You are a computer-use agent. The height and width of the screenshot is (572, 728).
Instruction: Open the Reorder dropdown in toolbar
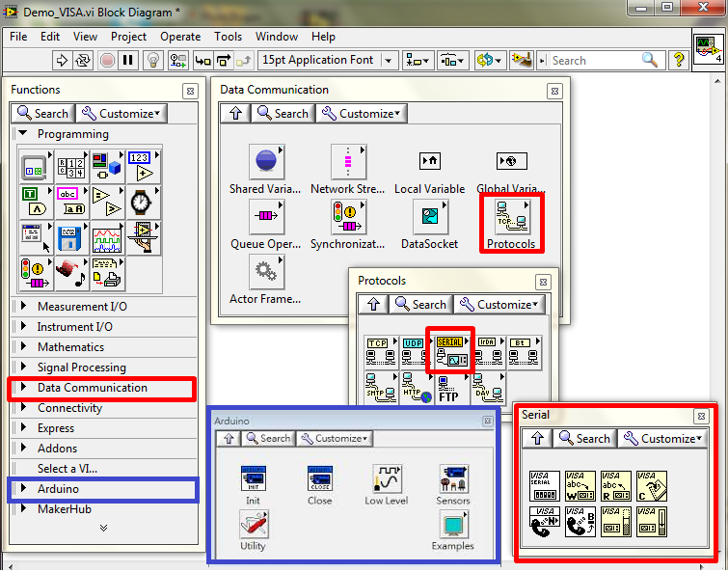[490, 61]
